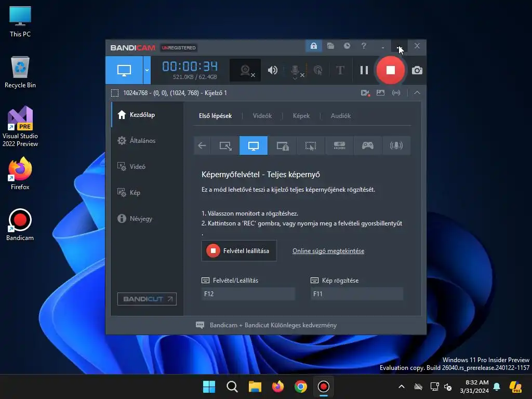Click the back arrow in mode selector
Viewport: 532px width, 399px height.
point(202,145)
